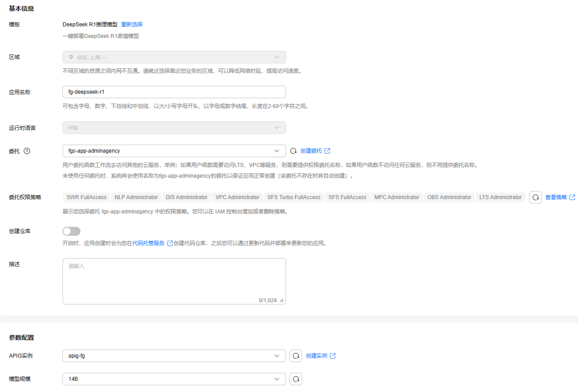Click the OBS Administrator policy tag
Viewport: 578px width, 392px height.
pyautogui.click(x=449, y=197)
